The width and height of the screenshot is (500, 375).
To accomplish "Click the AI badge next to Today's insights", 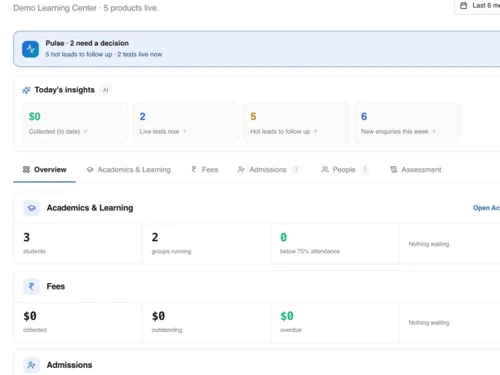I will pos(106,90).
